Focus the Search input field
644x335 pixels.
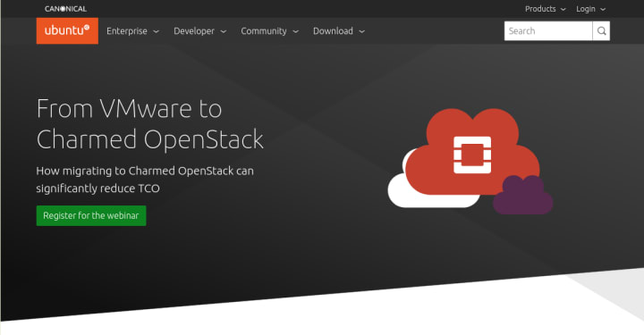coord(548,30)
